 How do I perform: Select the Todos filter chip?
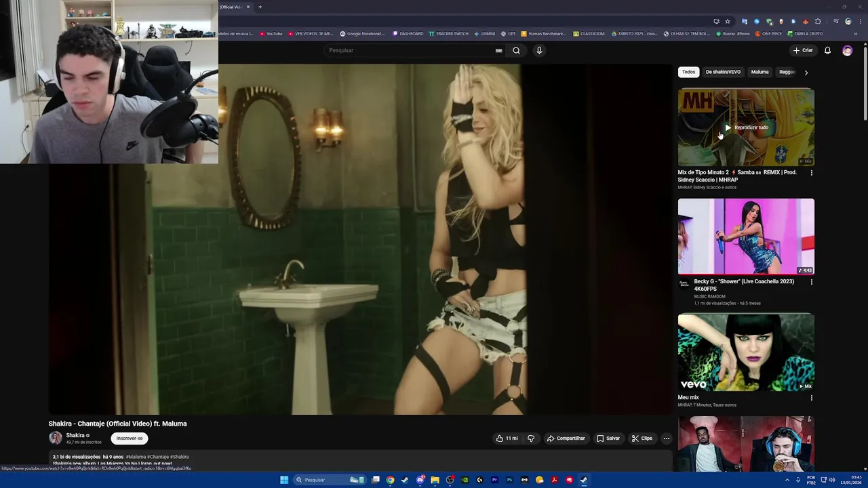[x=688, y=72]
